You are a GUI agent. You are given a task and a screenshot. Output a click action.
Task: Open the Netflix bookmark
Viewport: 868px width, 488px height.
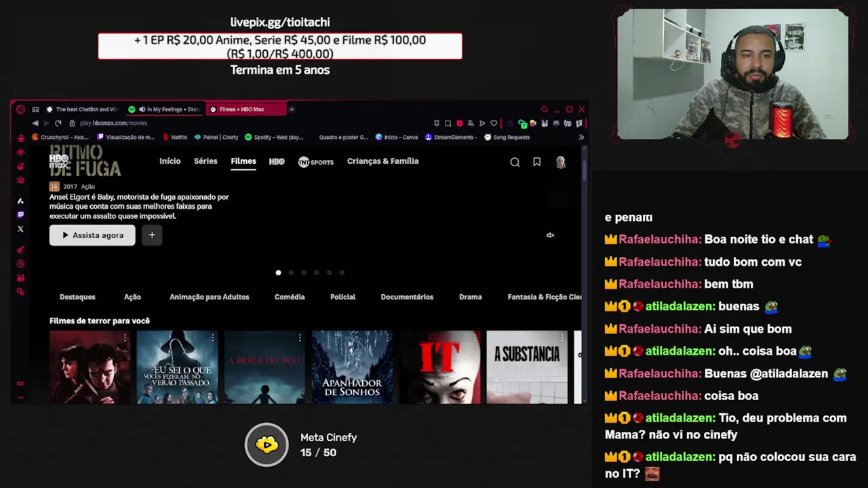pyautogui.click(x=175, y=137)
